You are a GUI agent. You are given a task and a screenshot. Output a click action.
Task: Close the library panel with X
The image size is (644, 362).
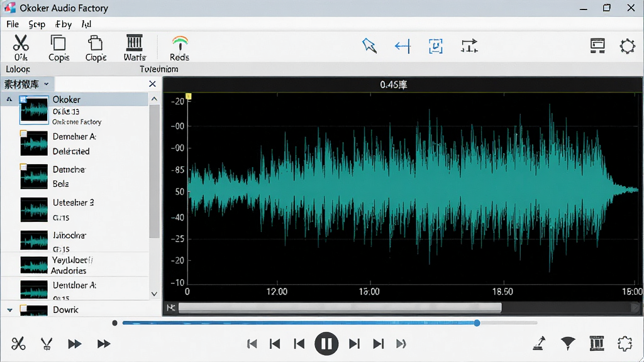(x=152, y=84)
